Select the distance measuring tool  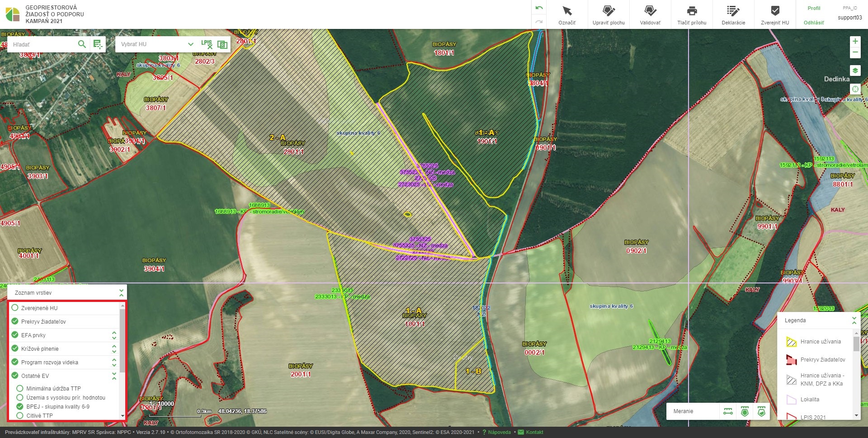[x=728, y=411]
